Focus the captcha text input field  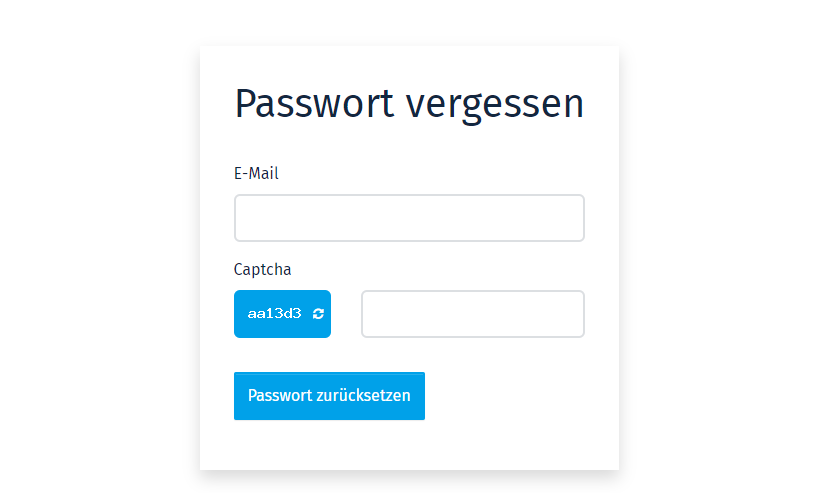tap(473, 314)
